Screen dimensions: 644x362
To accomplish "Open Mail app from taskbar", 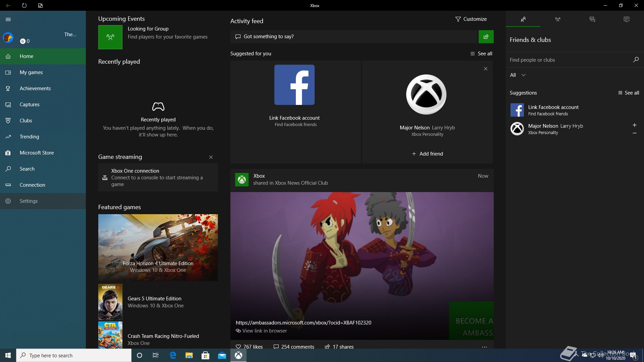I will pos(222,355).
